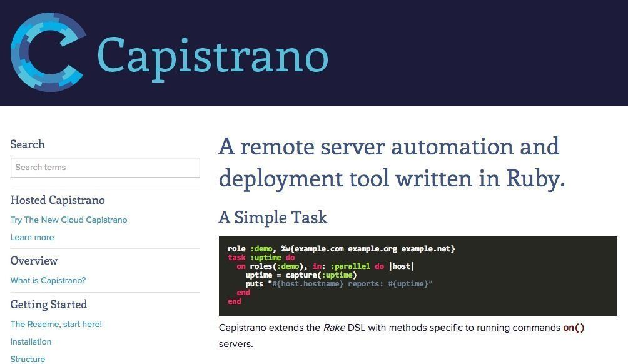Click the puts host.hostname reports line
Image resolution: width=628 pixels, height=364 pixels.
point(339,284)
